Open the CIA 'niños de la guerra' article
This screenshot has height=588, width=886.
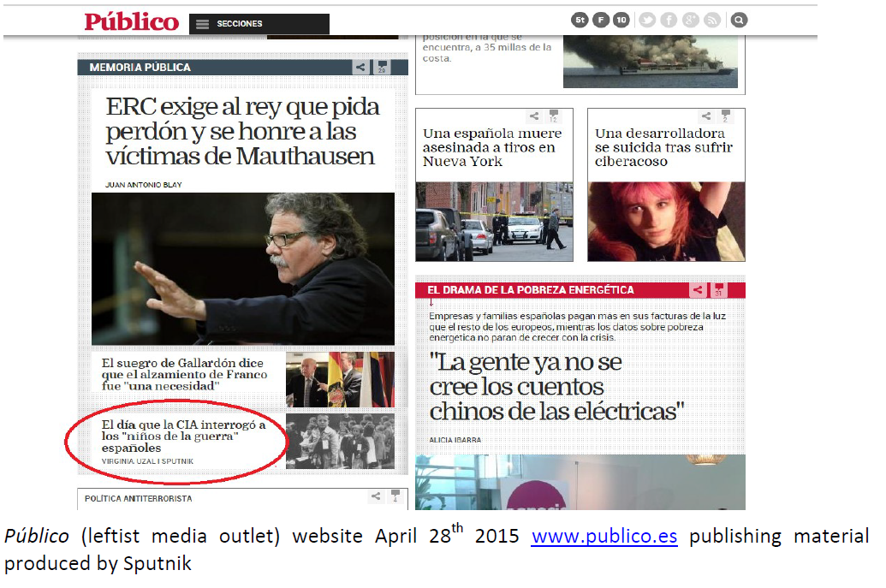pyautogui.click(x=184, y=436)
